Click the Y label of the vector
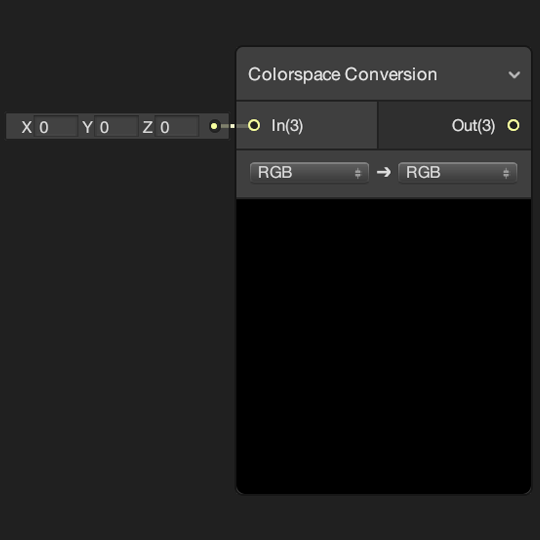The width and height of the screenshot is (540, 540). point(87,127)
